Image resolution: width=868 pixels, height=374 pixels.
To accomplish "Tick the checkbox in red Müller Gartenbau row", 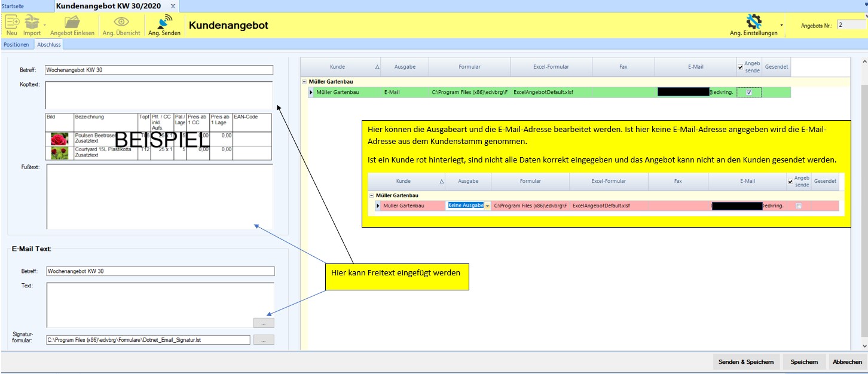I will 799,206.
